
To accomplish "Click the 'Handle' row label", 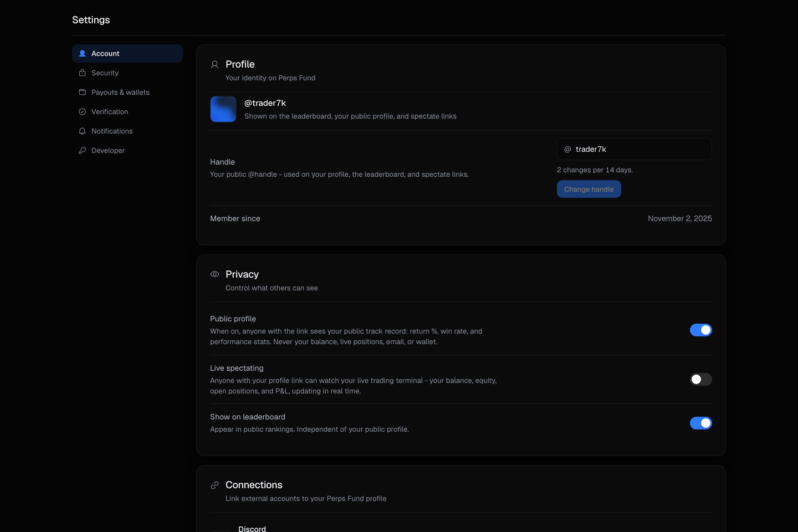I will coord(222,162).
